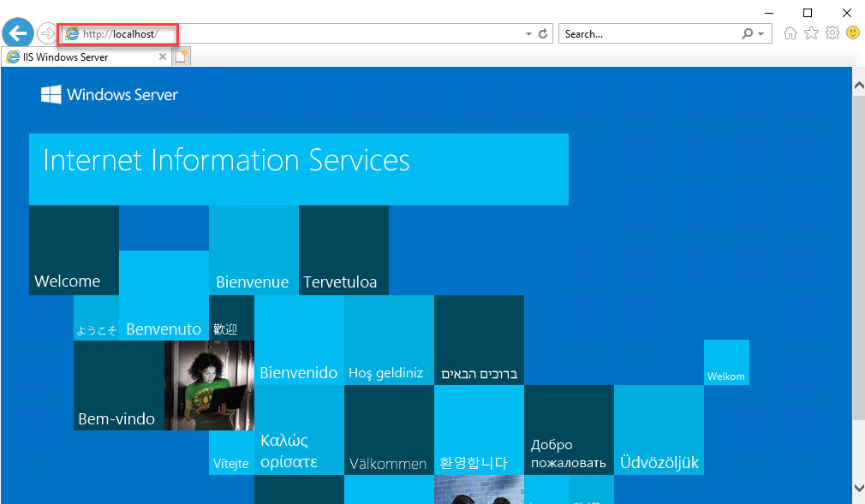Image resolution: width=865 pixels, height=504 pixels.
Task: Refresh the localhost page
Action: pos(543,33)
